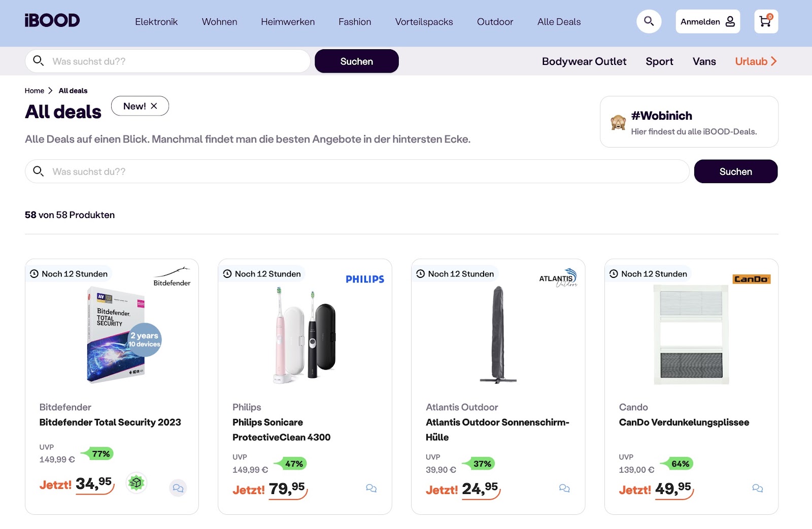Open the Sport link
Screen dimensions: 812x529
(659, 61)
